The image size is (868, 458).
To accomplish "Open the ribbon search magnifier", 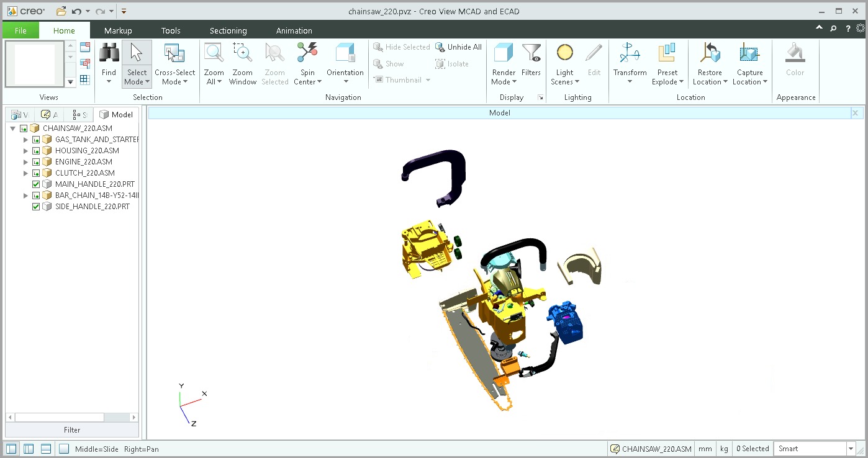I will (834, 29).
